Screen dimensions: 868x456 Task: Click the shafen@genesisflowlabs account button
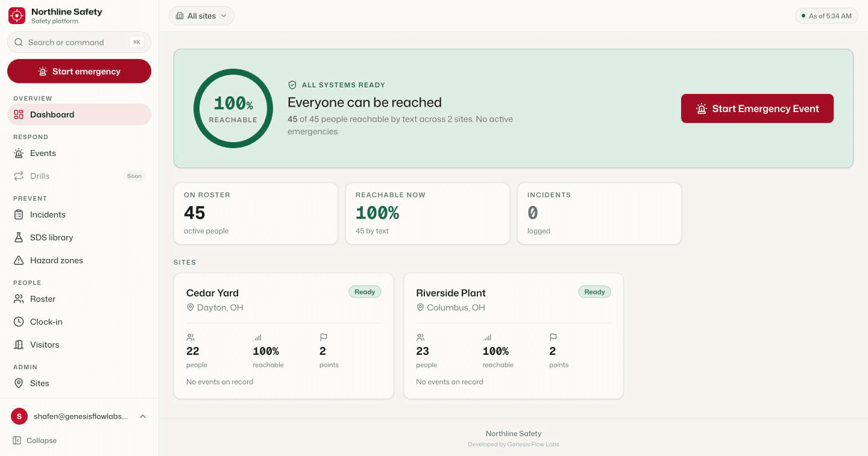pyautogui.click(x=79, y=416)
